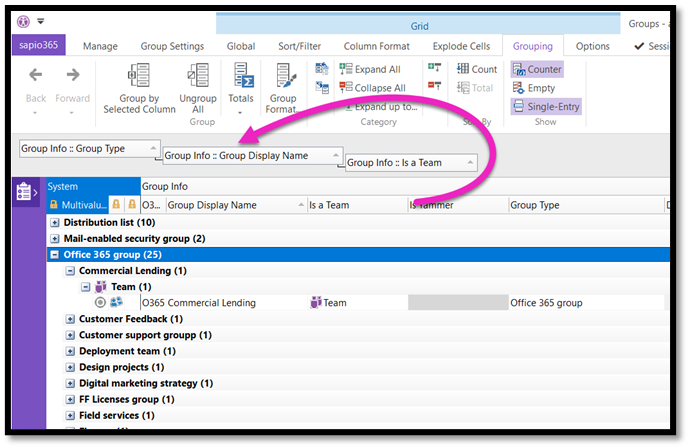The width and height of the screenshot is (689, 448).
Task: Click lower category icon left of Collapse All
Action: pos(322,87)
